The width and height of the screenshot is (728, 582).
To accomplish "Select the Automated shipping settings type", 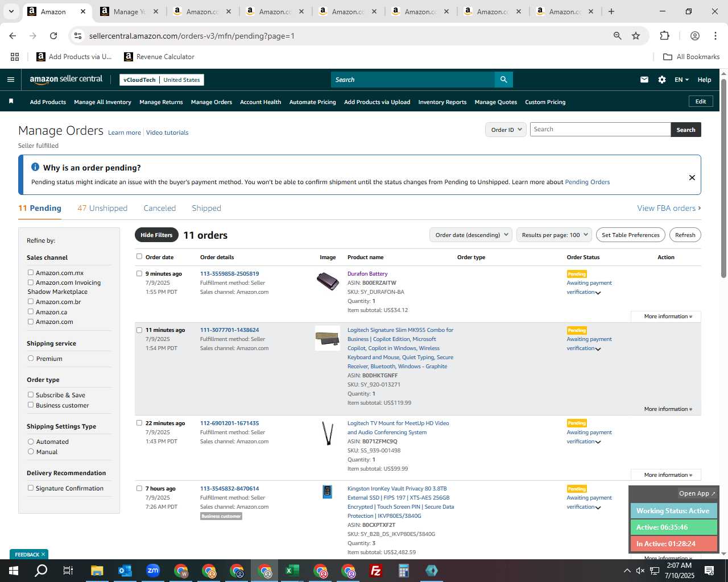I will tap(31, 441).
